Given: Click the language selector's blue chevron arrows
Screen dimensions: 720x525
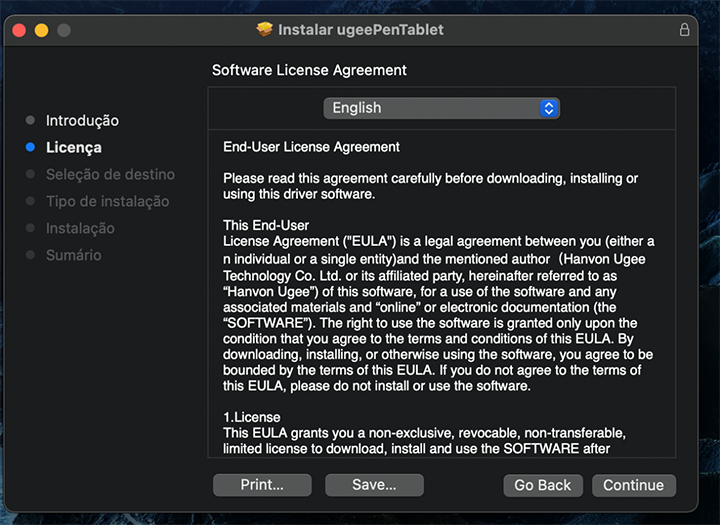Looking at the screenshot, I should [x=548, y=108].
